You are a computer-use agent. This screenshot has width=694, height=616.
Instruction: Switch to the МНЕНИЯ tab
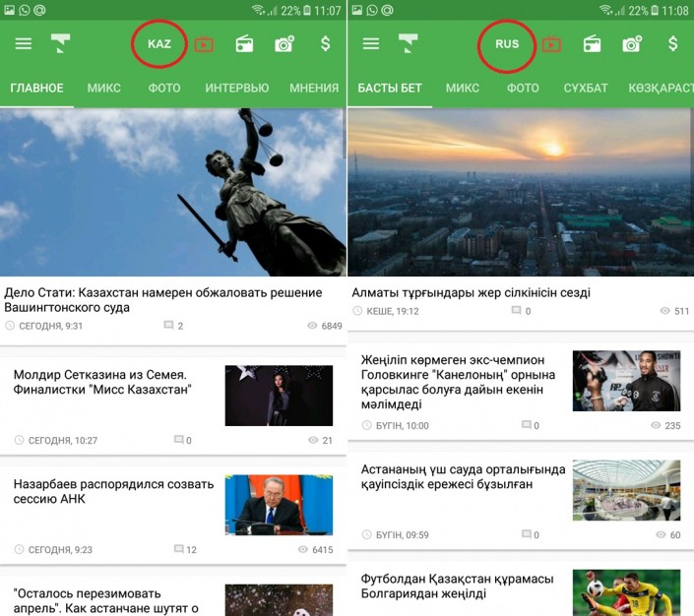[x=314, y=89]
